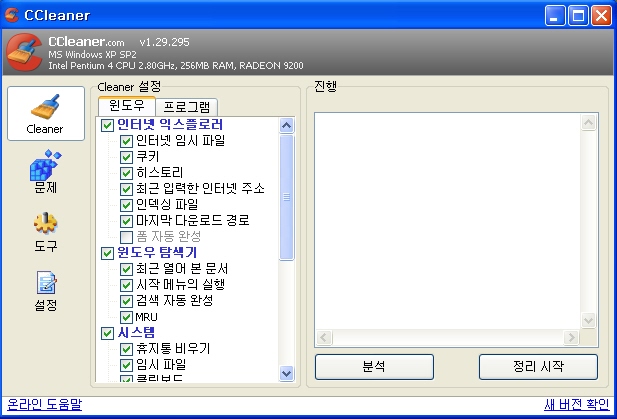Click the CCleaner title bar icon

pyautogui.click(x=12, y=15)
